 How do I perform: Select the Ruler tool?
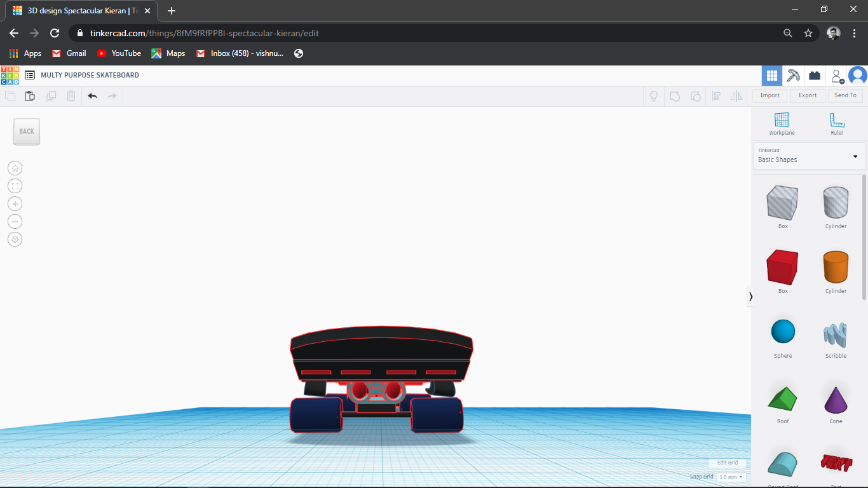pyautogui.click(x=837, y=123)
